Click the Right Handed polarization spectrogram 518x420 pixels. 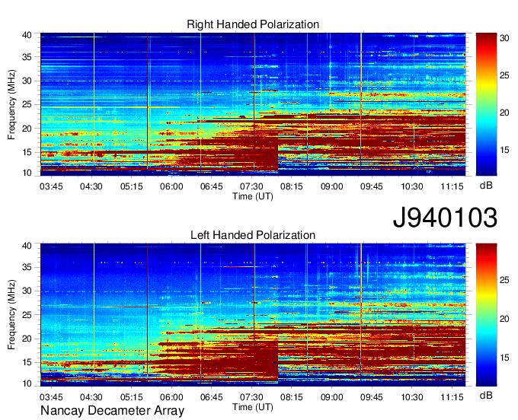(x=253, y=104)
